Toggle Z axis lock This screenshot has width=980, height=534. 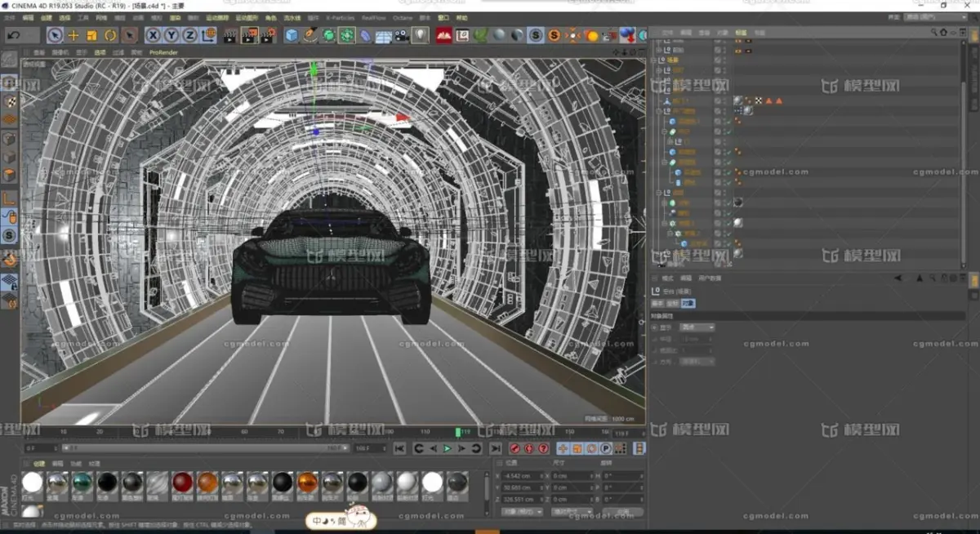click(189, 35)
